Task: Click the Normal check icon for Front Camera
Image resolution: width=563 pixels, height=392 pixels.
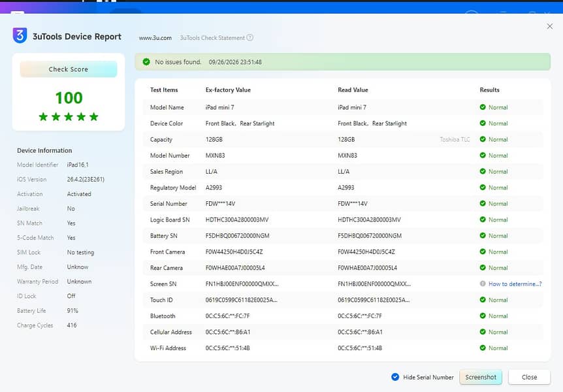Action: click(x=483, y=252)
